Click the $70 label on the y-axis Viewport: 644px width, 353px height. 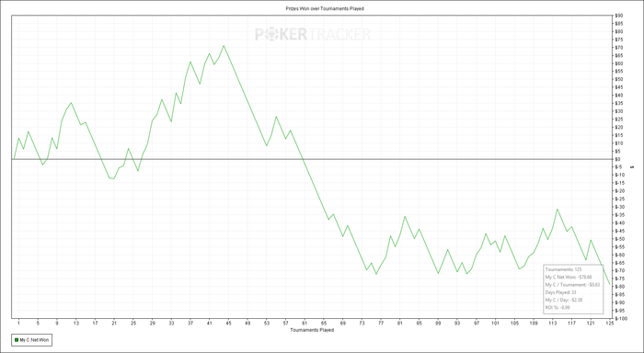click(619, 48)
